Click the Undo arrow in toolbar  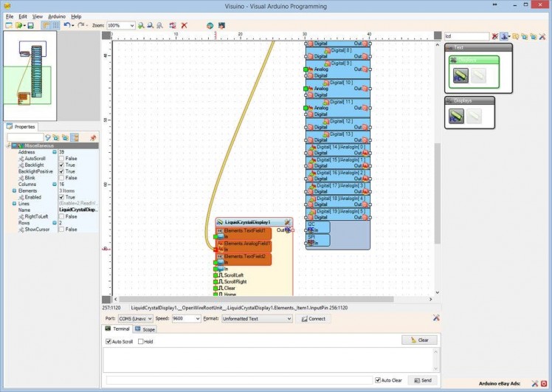[66, 25]
